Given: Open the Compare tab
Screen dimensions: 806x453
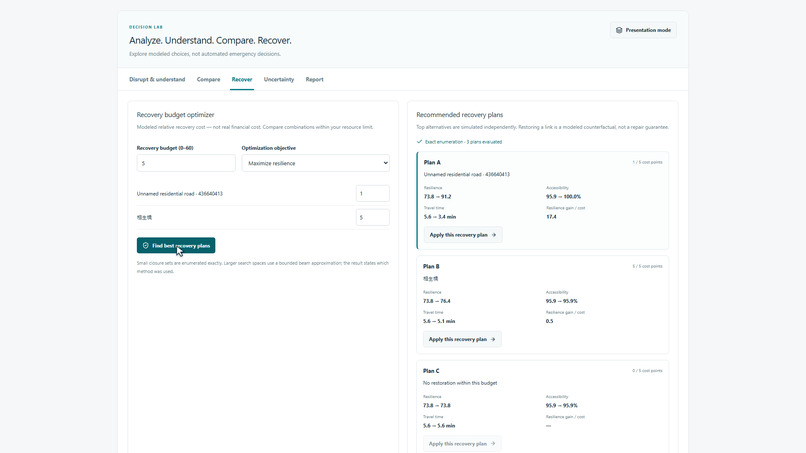Looking at the screenshot, I should click(208, 80).
